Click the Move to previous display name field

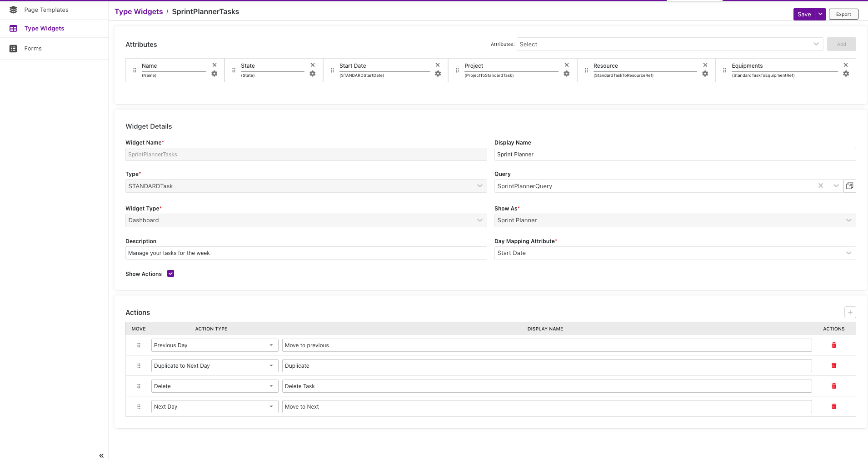[547, 345]
